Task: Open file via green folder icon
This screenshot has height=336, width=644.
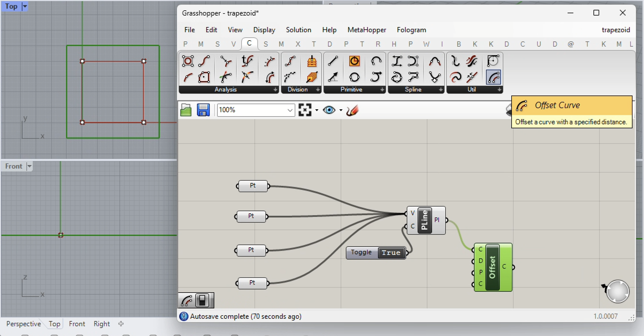Action: (186, 110)
